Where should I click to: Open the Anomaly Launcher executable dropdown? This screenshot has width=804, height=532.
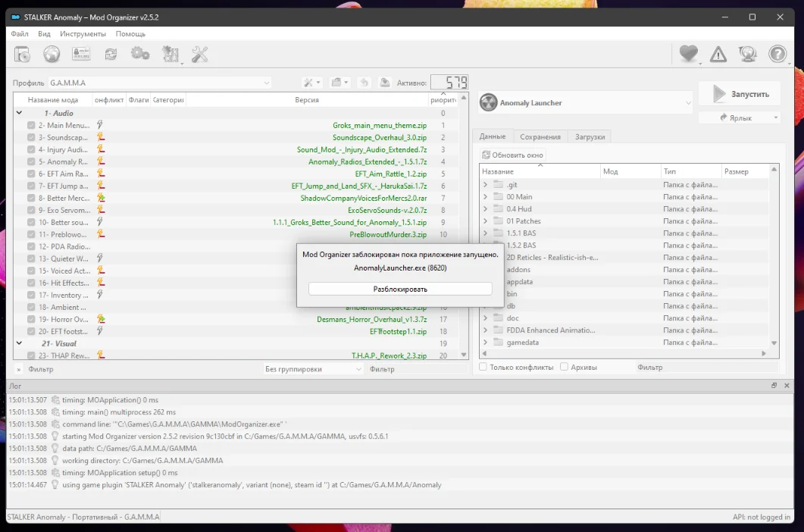[x=585, y=102]
